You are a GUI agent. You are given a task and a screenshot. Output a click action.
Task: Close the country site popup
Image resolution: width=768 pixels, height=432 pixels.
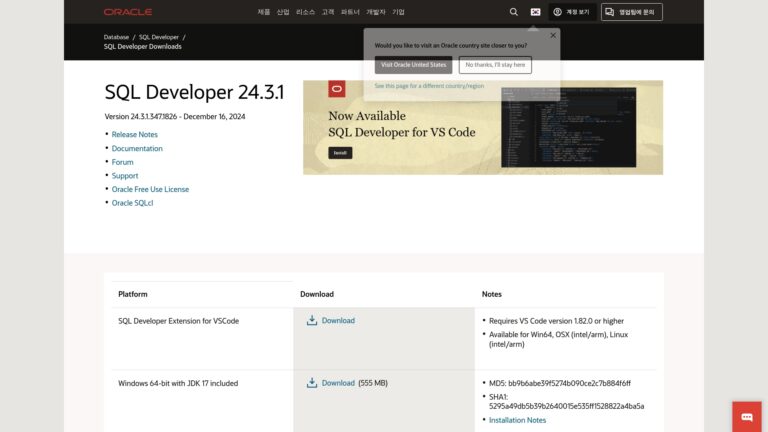pyautogui.click(x=553, y=35)
